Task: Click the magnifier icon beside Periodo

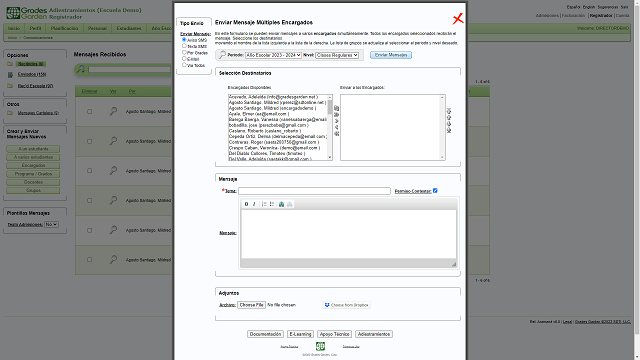Action: pos(222,55)
